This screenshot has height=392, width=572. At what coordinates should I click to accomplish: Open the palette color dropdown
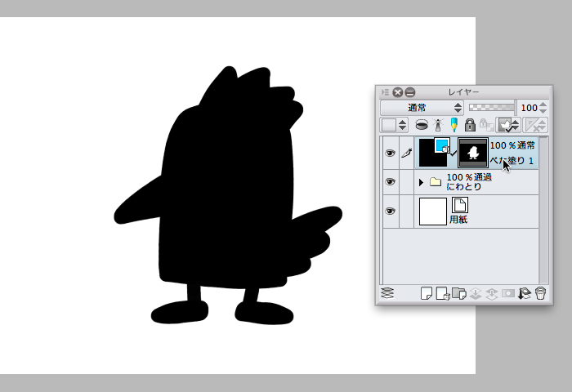[x=394, y=125]
